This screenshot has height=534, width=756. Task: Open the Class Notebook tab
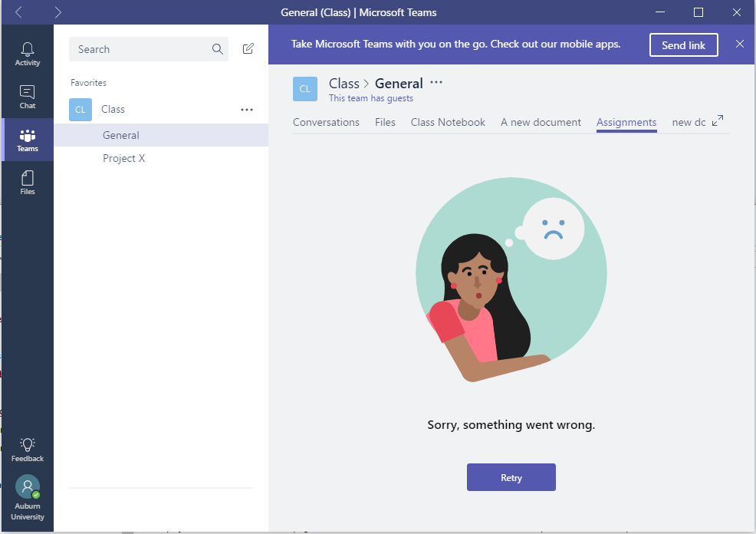pyautogui.click(x=448, y=122)
